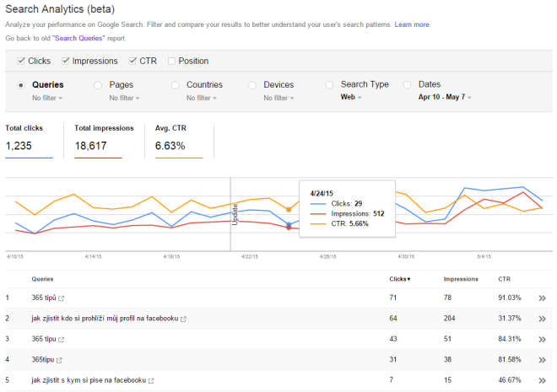The height and width of the screenshot is (392, 557).
Task: Select the Queries radio button
Action: point(21,85)
